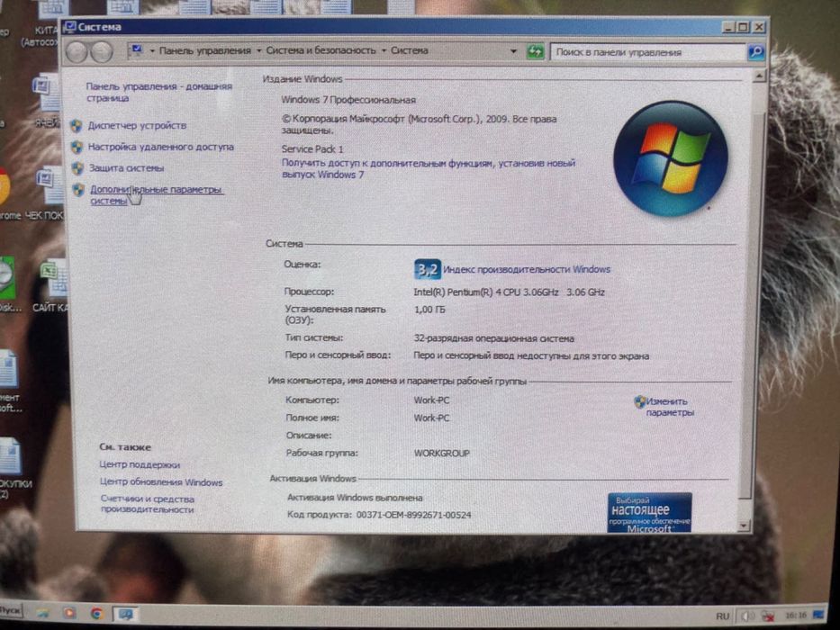Open Windows Explorer from the taskbar

coord(43,613)
